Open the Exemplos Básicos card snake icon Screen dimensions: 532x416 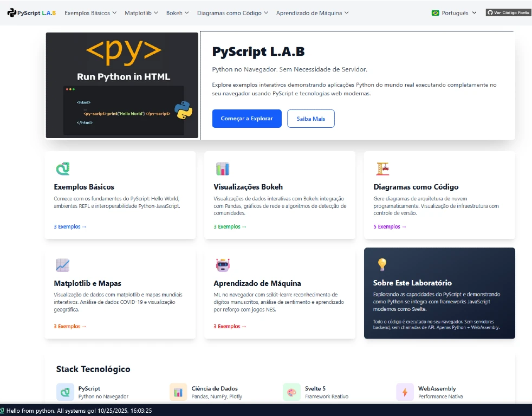63,168
